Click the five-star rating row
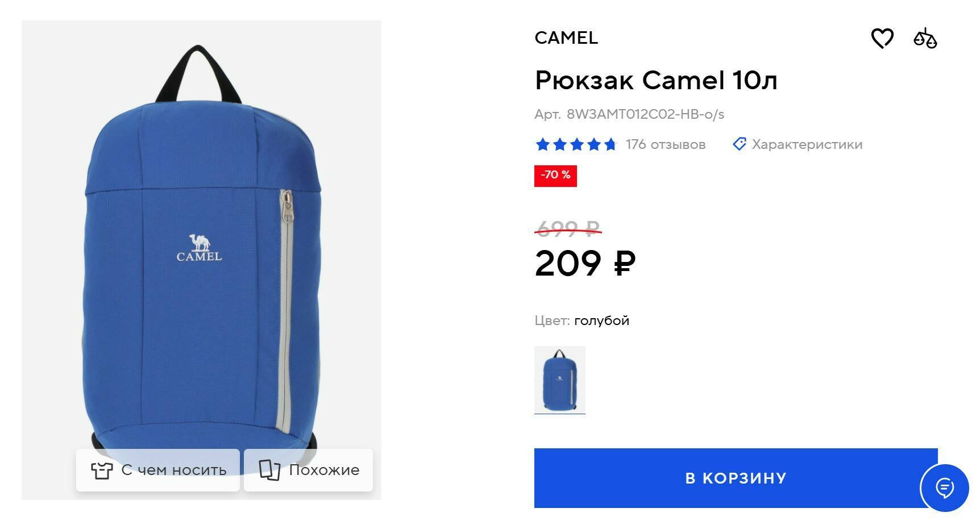Viewport: 980px width, 529px height. [x=575, y=144]
